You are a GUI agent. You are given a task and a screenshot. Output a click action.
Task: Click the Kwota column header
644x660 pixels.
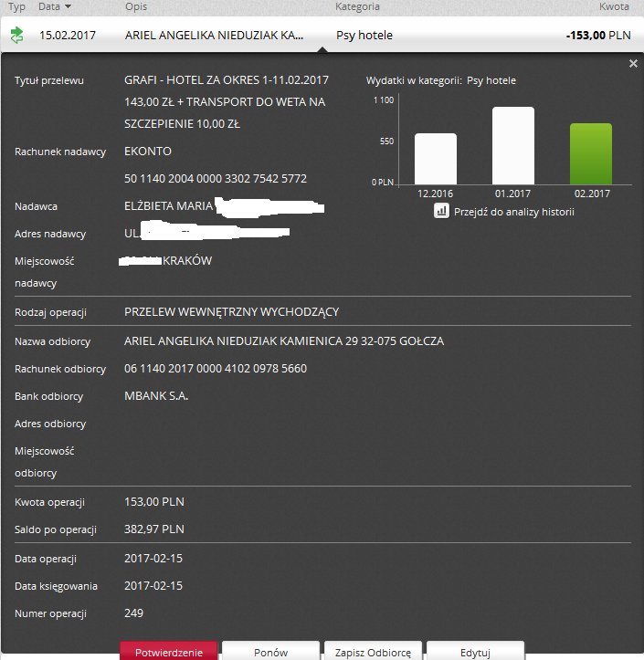click(614, 6)
